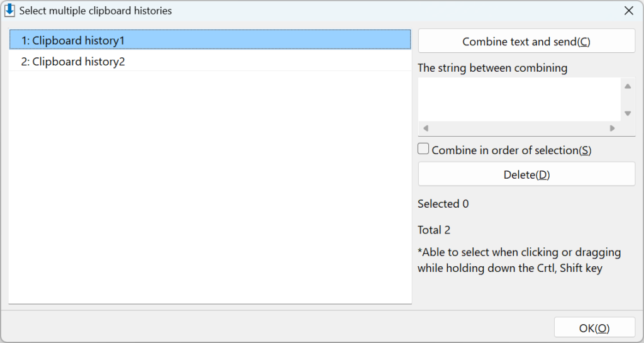Click the down arrow of the text box scrollbar
Screen dimensions: 644x343
coord(628,113)
